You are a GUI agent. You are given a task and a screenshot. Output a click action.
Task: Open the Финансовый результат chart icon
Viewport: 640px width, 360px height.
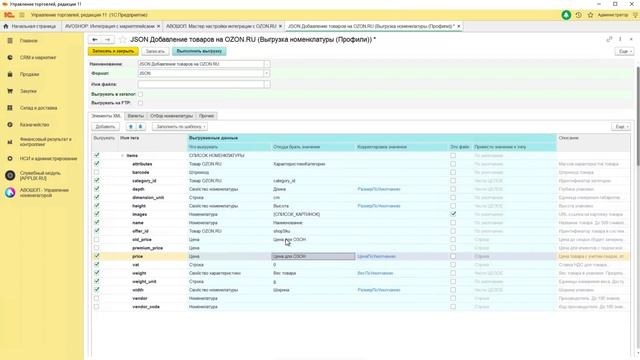[x=10, y=142]
